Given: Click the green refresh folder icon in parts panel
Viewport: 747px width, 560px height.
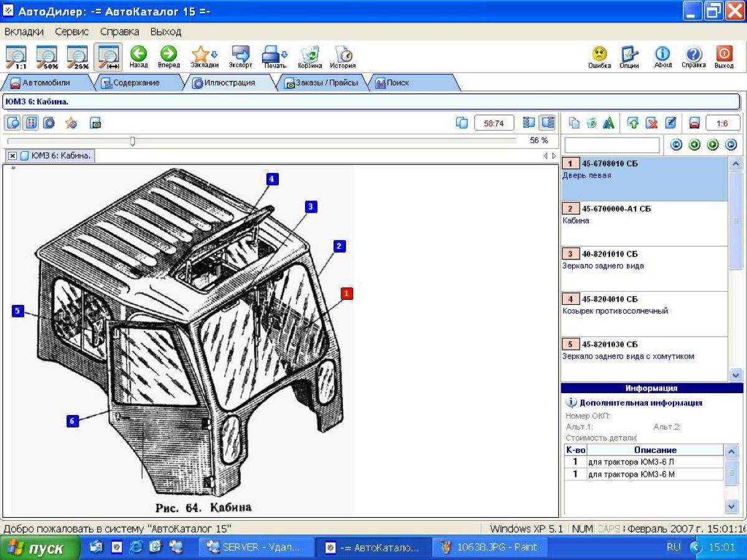Looking at the screenshot, I should pyautogui.click(x=591, y=123).
